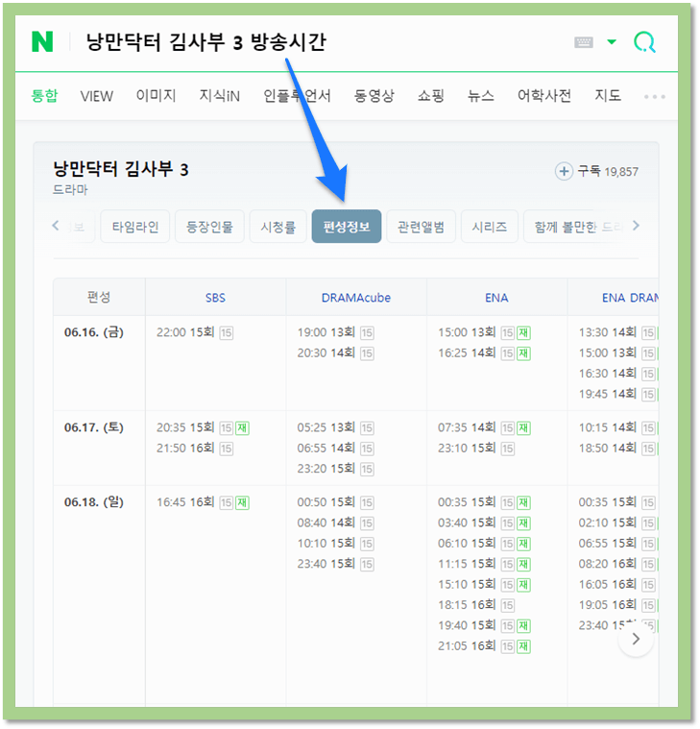
Task: Click the right chevron of category tabs
Action: pyautogui.click(x=636, y=226)
